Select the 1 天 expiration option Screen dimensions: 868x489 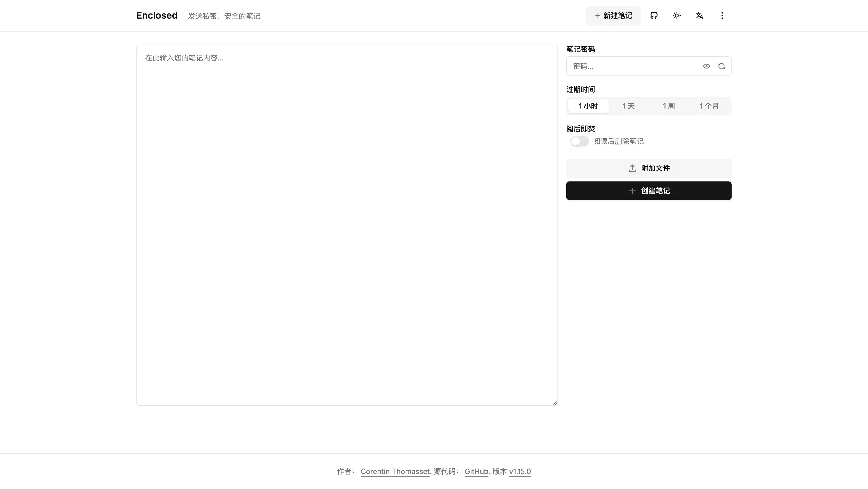628,106
